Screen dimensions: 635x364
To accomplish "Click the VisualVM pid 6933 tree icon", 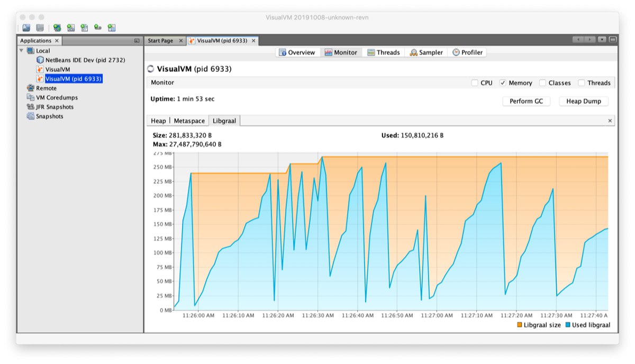I will (x=40, y=79).
